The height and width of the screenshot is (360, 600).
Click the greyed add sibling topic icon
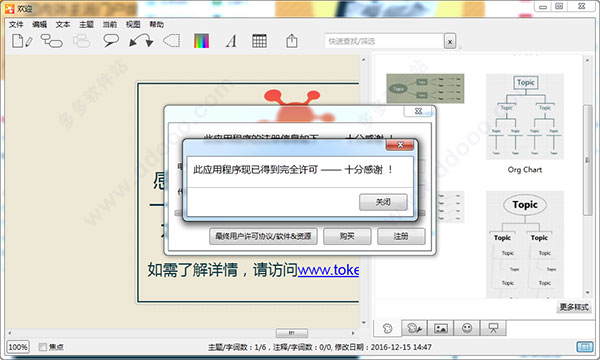click(x=81, y=41)
